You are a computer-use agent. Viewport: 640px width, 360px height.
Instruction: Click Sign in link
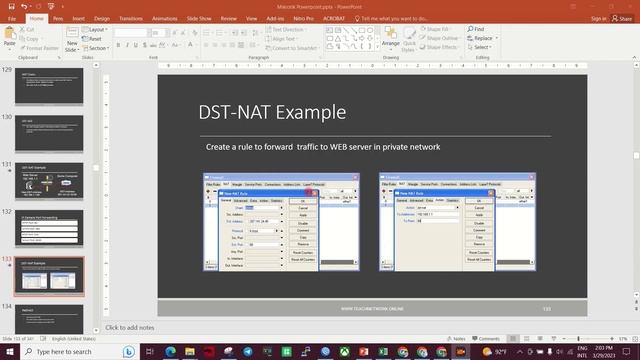pos(598,18)
